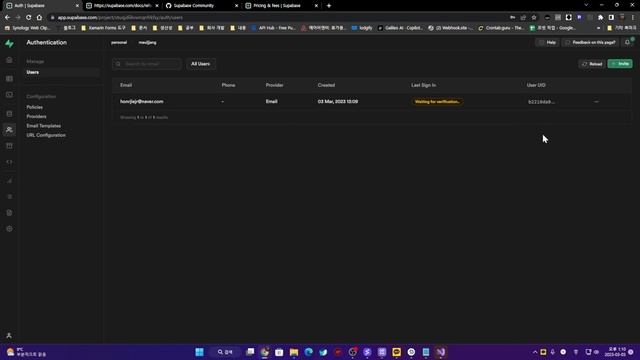Click the 03 Mar, 2023 created date
The image size is (640, 360).
tap(338, 102)
